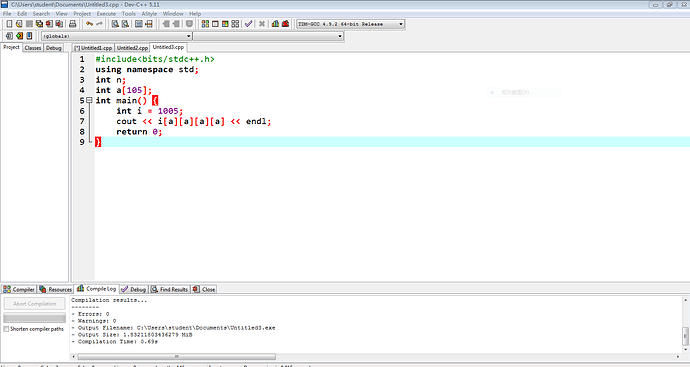Enable Shorten compiler paths checkbox
The image size is (690, 367).
6,329
